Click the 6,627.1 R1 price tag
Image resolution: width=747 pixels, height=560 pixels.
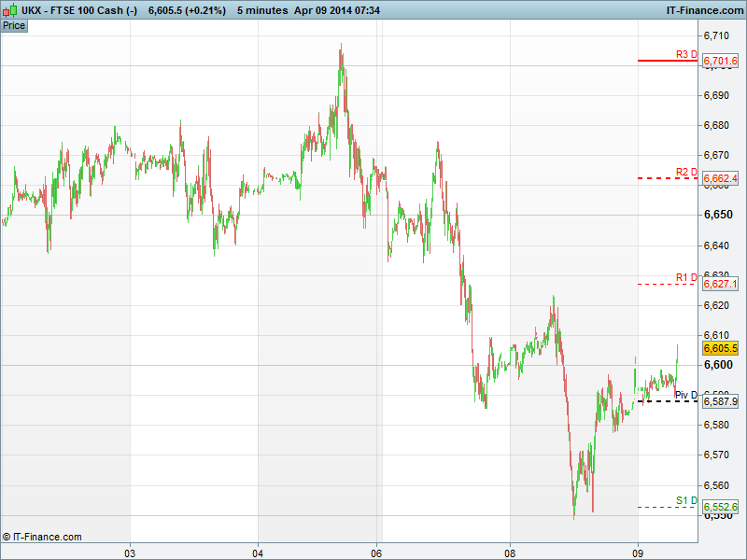[x=720, y=284]
